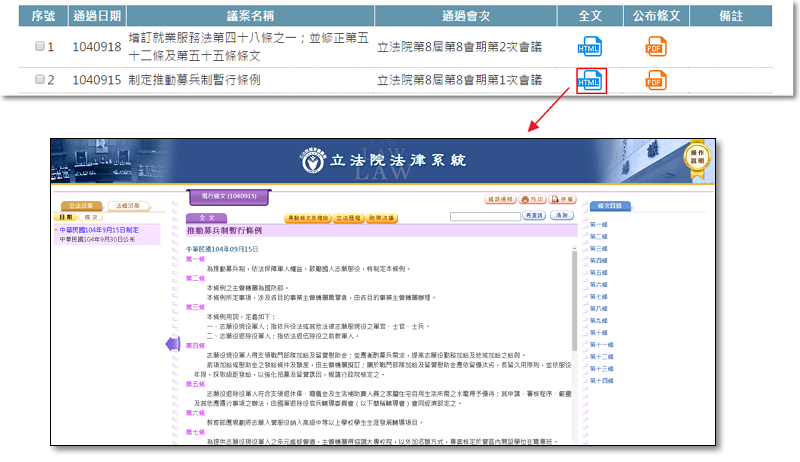Click the 再查詢 search-again button

534,216
